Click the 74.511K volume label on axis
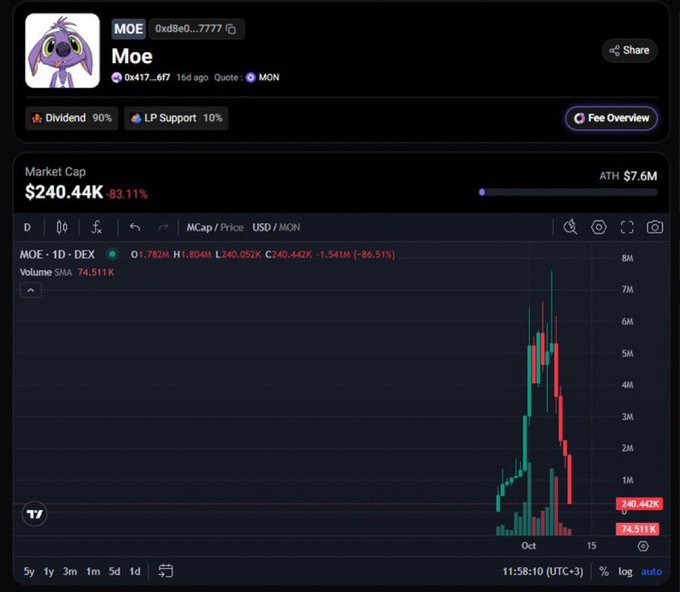This screenshot has height=592, width=680. (638, 529)
